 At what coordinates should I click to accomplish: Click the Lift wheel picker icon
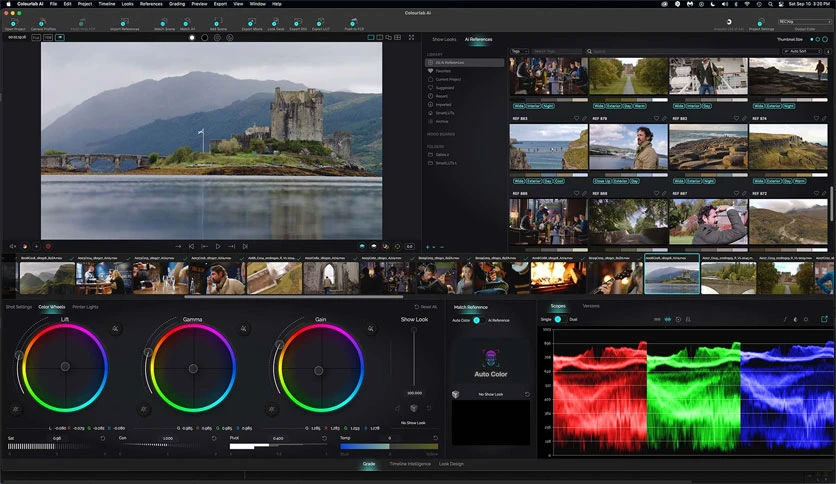tap(115, 329)
